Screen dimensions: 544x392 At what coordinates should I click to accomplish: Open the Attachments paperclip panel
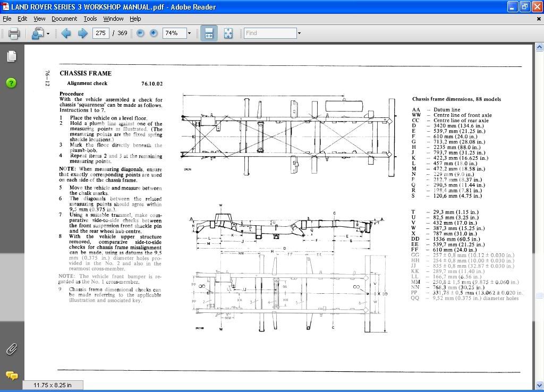(x=12, y=349)
